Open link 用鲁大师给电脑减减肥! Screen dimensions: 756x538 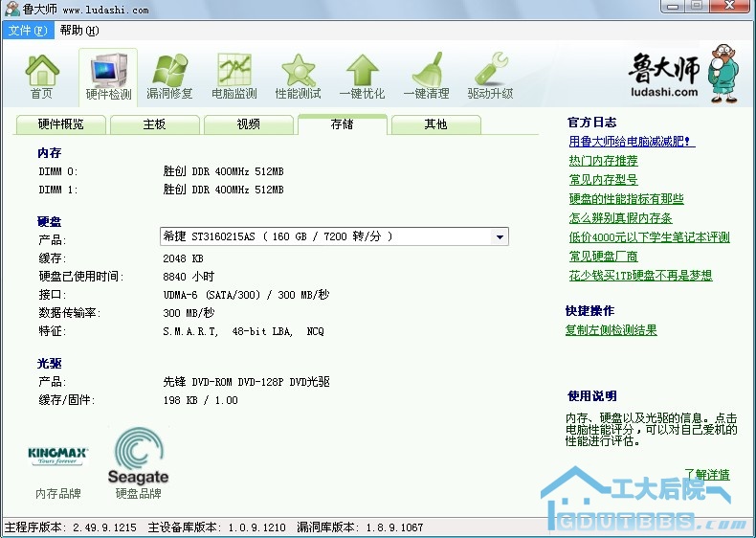[x=632, y=142]
